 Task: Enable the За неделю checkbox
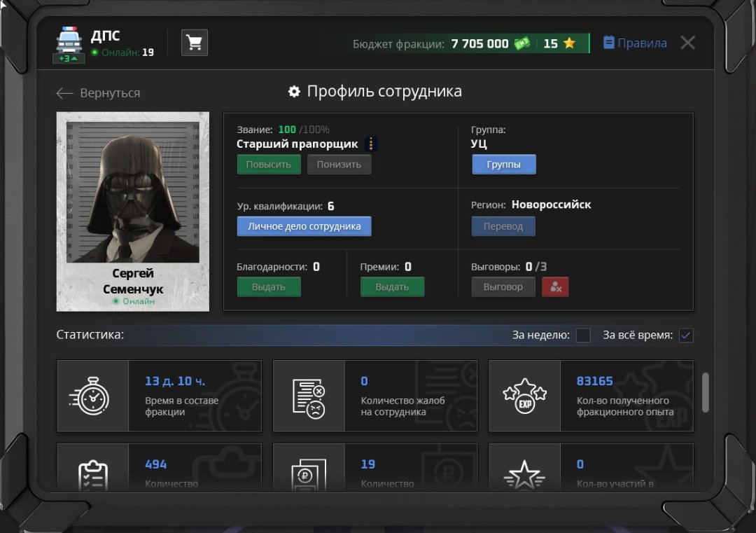coord(583,335)
